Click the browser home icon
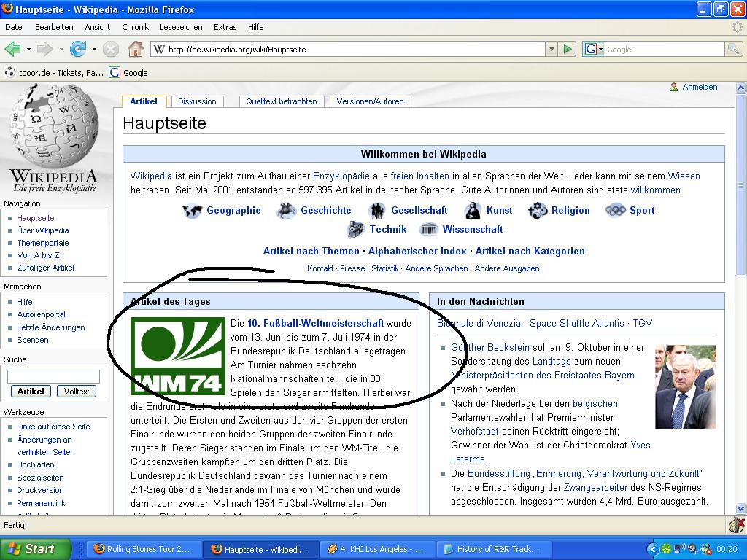Screen dimensions: 747x560 [135, 50]
